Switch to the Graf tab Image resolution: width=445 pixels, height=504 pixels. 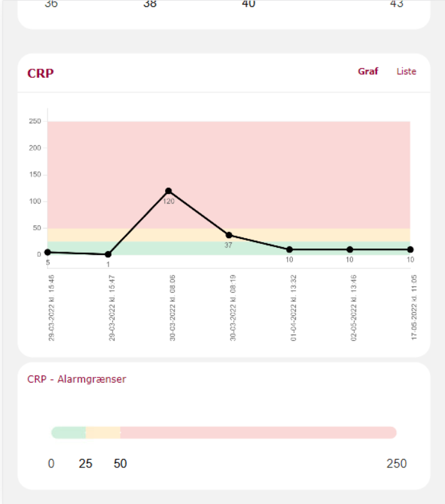tap(368, 71)
